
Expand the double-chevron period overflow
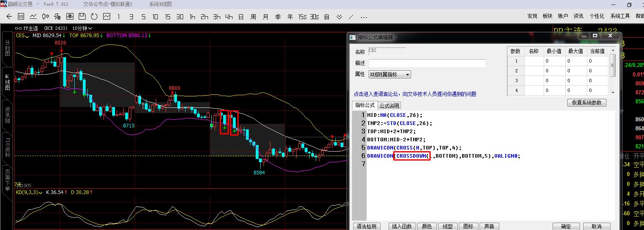339,17
